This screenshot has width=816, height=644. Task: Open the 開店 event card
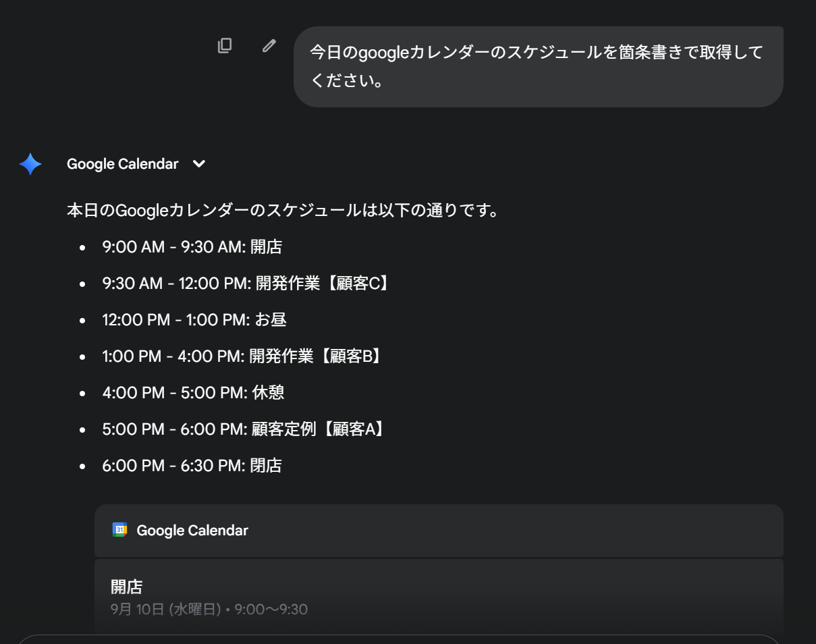439,597
